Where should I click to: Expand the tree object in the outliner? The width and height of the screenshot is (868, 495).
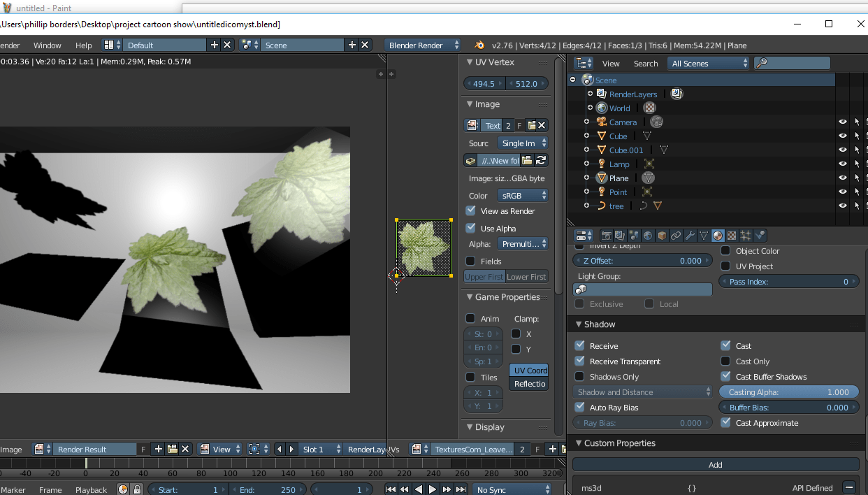587,206
